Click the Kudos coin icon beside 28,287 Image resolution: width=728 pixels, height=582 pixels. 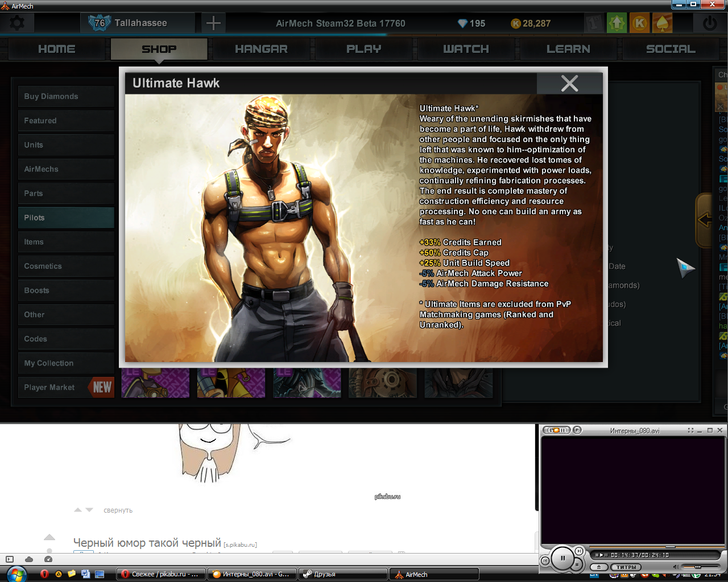(x=516, y=23)
